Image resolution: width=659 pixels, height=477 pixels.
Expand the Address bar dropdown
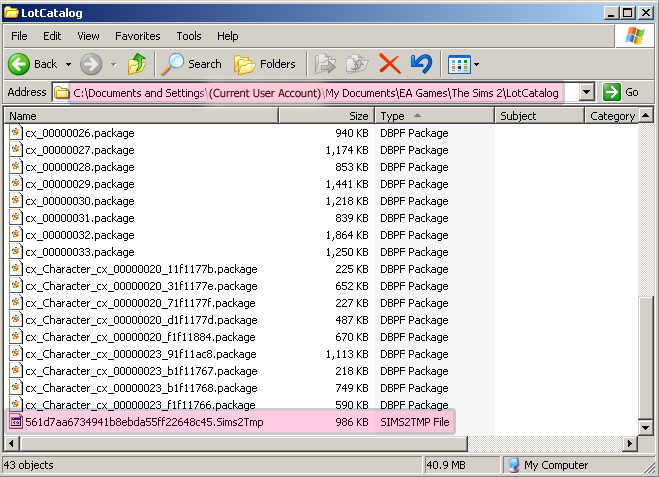586,92
